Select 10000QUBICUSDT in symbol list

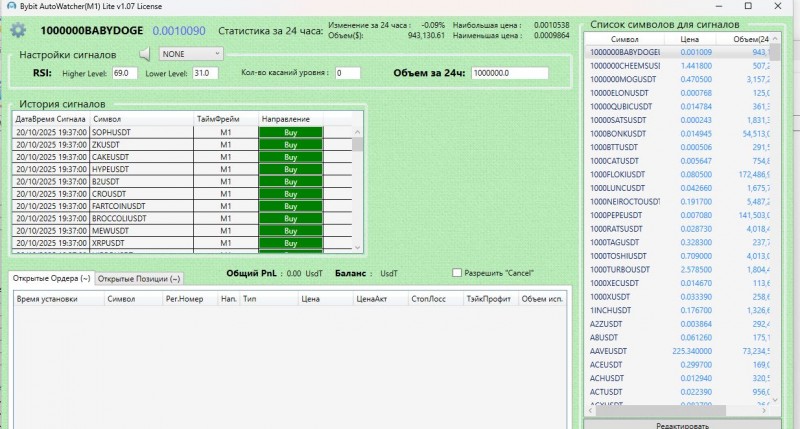pyautogui.click(x=678, y=107)
